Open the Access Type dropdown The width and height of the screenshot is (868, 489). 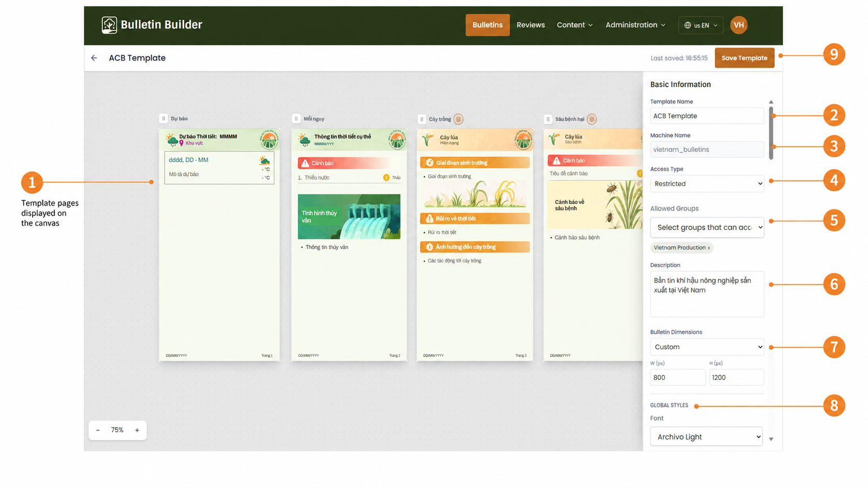pos(707,183)
